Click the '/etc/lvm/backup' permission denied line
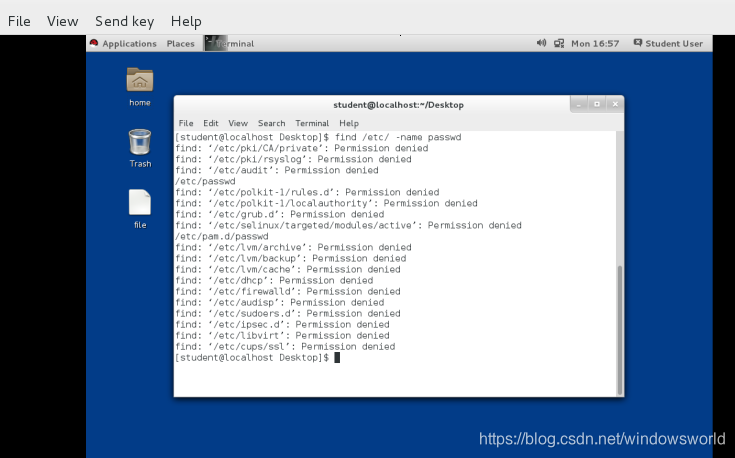The height and width of the screenshot is (458, 735). tap(291, 258)
